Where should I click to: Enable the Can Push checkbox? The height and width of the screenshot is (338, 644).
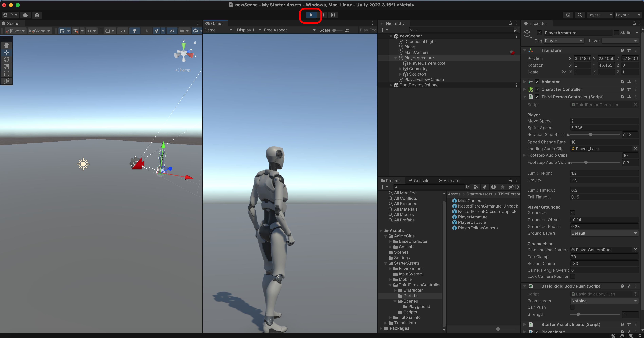point(573,307)
